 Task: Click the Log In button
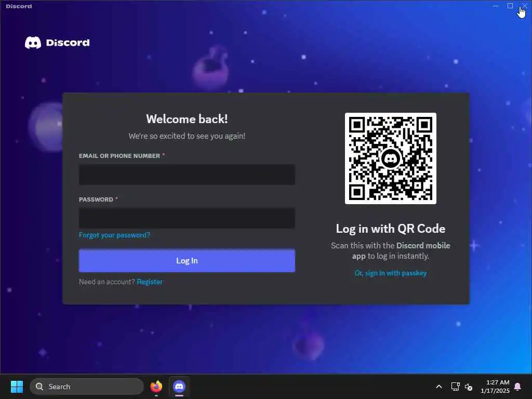tap(187, 261)
